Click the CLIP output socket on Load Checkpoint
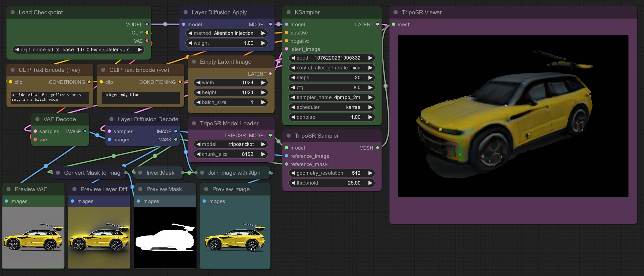The image size is (644, 276). pos(147,32)
